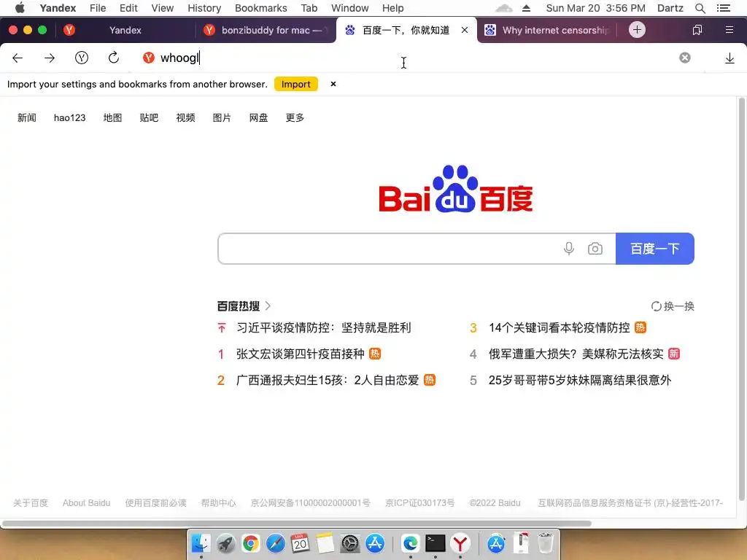Click the Import button
The image size is (747, 560).
point(296,85)
